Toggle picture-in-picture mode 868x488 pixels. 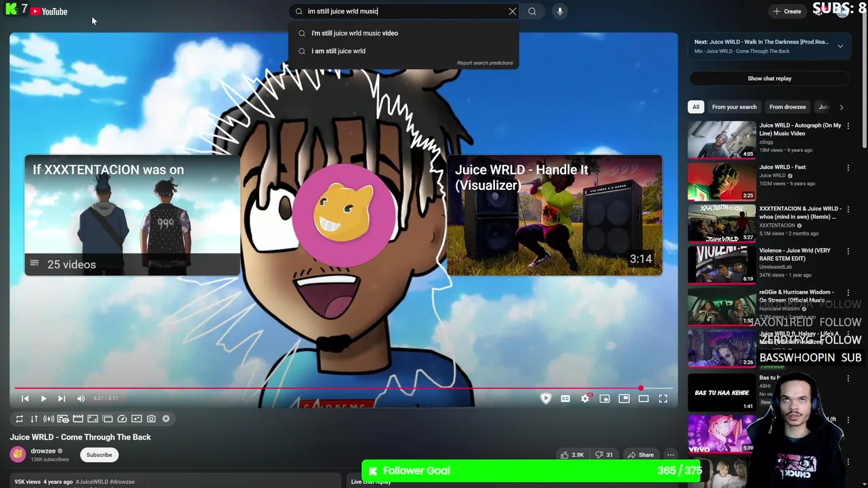(x=624, y=399)
